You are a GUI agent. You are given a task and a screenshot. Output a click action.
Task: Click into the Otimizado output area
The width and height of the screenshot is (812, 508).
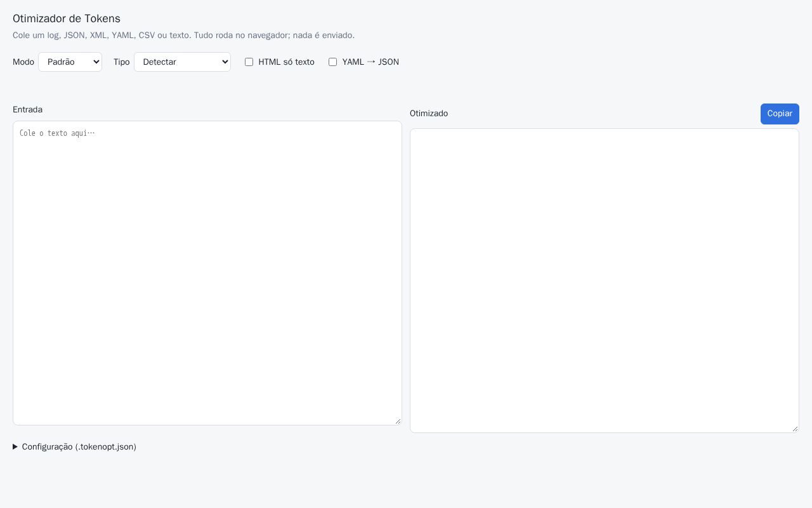605,281
